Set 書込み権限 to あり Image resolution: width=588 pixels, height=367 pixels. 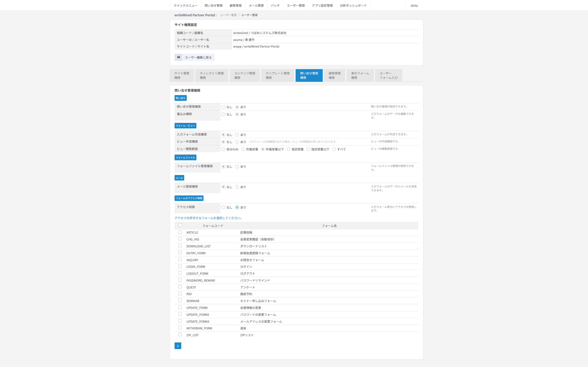tap(237, 114)
